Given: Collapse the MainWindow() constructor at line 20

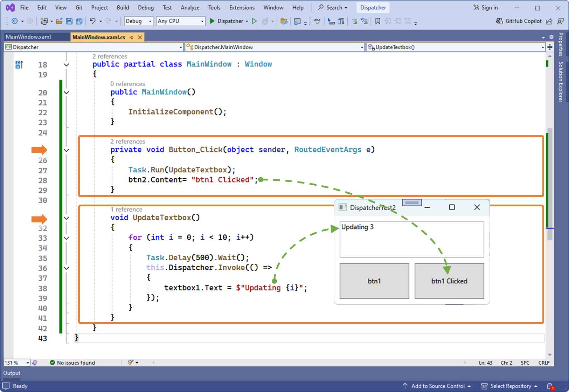Looking at the screenshot, I should (x=67, y=92).
